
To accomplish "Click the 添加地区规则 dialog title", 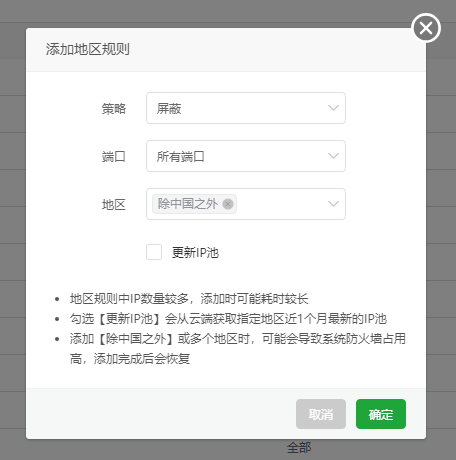I will coord(88,49).
